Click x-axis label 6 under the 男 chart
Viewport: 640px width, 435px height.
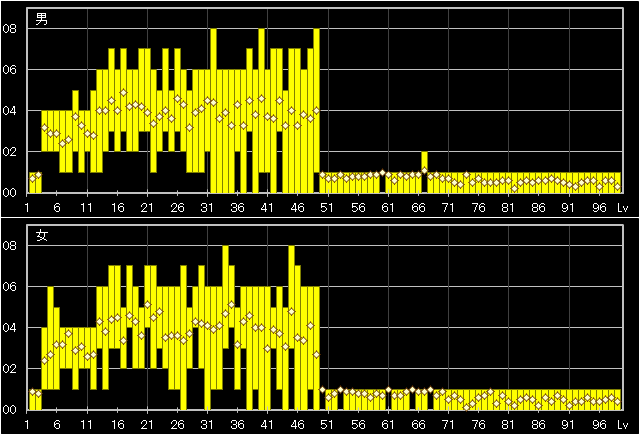pyautogui.click(x=57, y=208)
